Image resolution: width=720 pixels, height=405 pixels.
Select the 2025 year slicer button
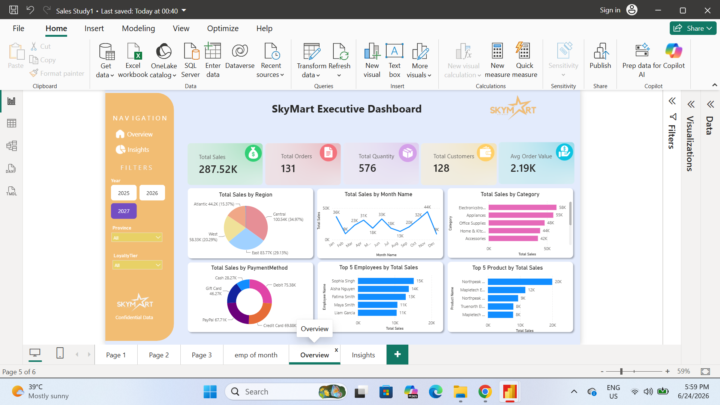point(124,193)
